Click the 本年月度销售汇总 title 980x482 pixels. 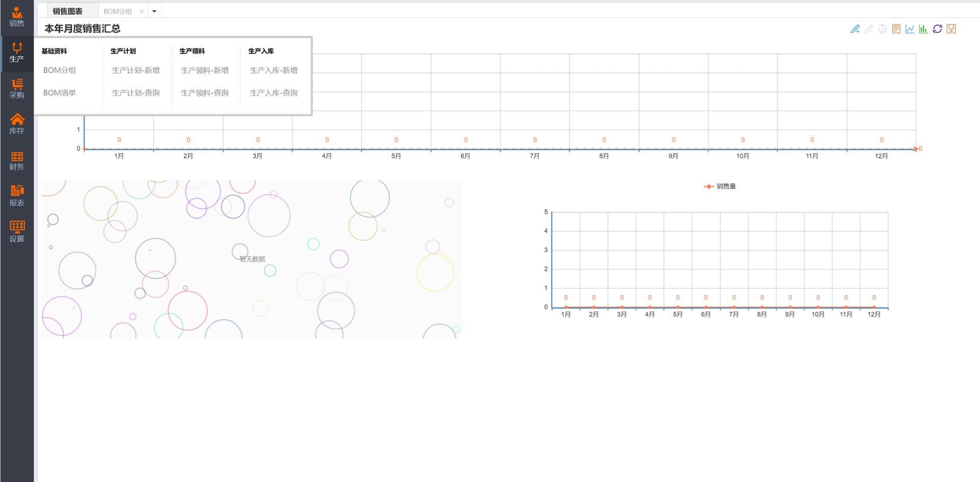(x=83, y=29)
